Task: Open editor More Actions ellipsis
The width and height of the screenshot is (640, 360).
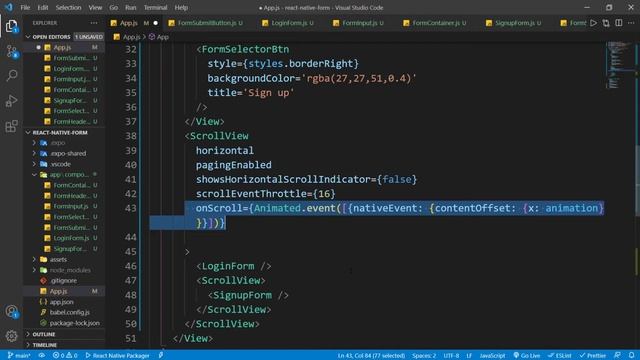Action: [631, 23]
